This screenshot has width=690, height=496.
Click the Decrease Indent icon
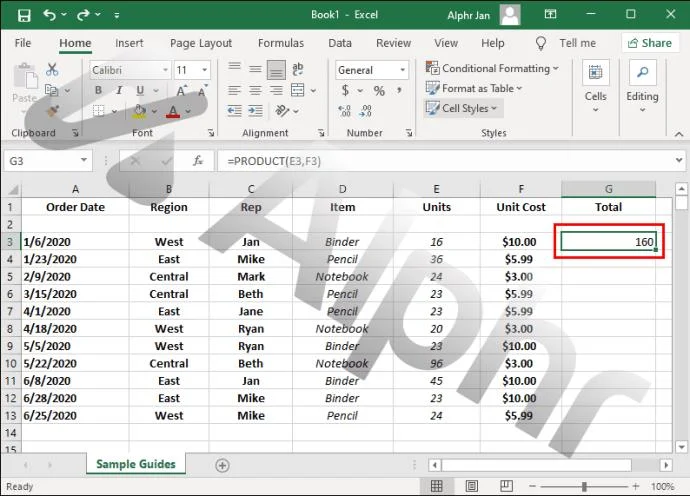pyautogui.click(x=234, y=110)
